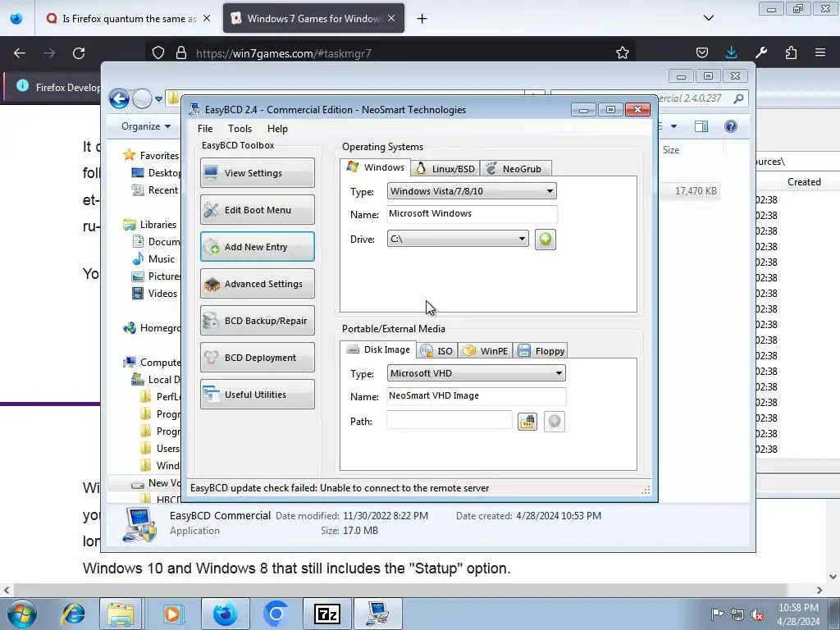The image size is (840, 630).
Task: Open Useful Utilities in EasyBCD
Action: click(x=257, y=395)
